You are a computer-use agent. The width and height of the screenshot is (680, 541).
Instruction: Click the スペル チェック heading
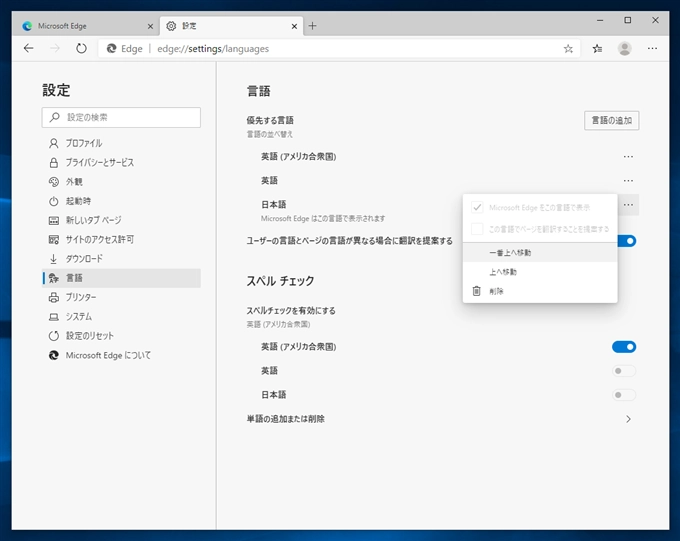[x=280, y=281]
